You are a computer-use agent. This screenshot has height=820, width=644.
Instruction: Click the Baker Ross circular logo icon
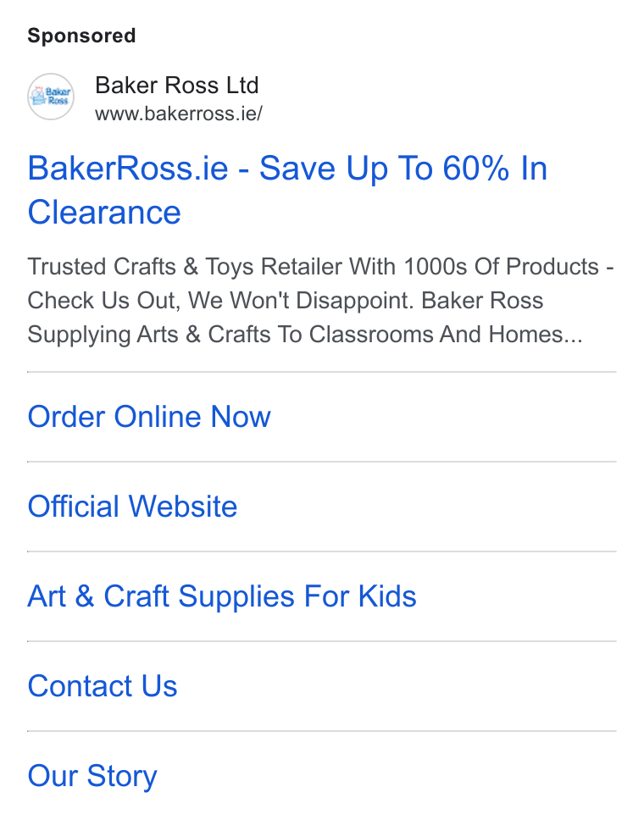tap(51, 97)
